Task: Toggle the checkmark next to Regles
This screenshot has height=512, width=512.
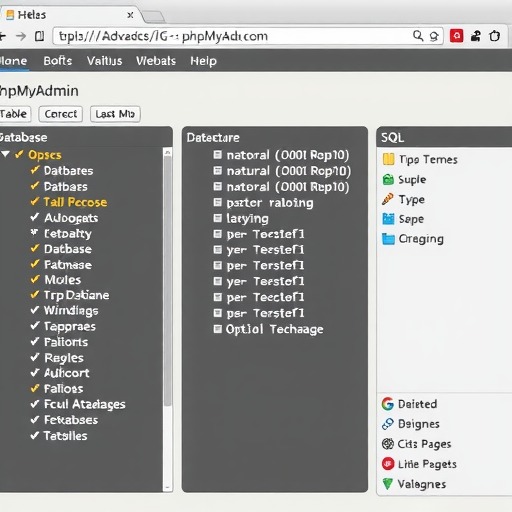Action: [x=35, y=357]
